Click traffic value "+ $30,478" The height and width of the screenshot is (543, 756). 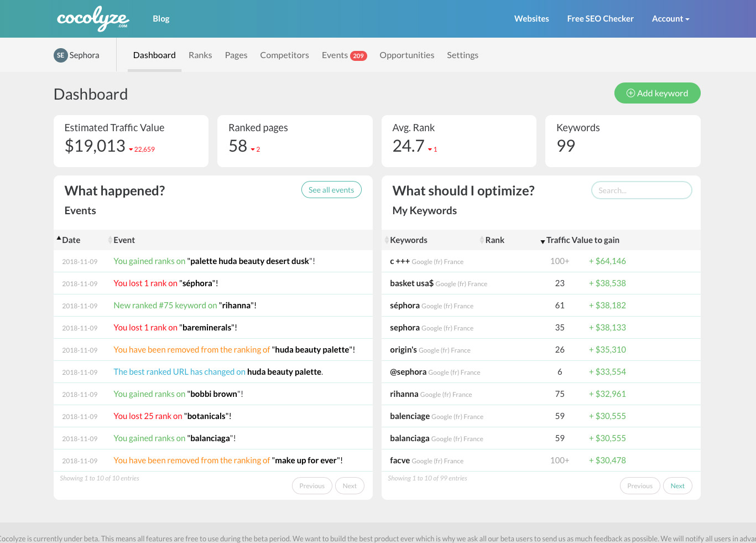coord(607,461)
